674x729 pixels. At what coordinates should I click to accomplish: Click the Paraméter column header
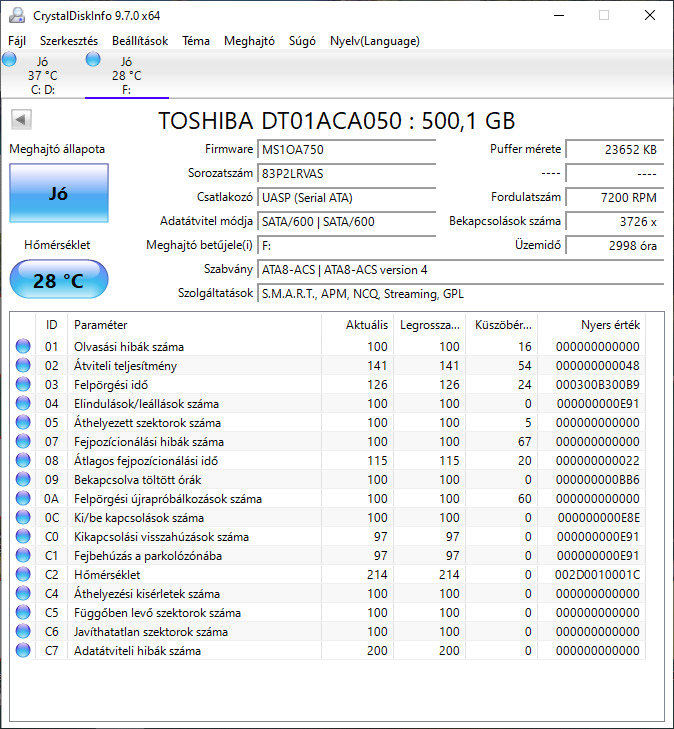tap(194, 325)
